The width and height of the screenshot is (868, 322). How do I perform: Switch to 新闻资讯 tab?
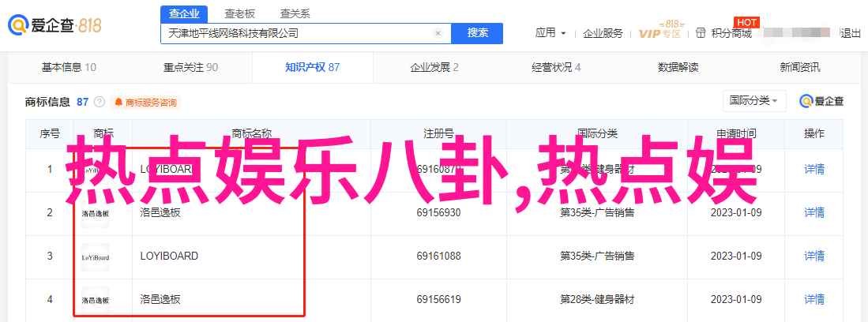(800, 68)
